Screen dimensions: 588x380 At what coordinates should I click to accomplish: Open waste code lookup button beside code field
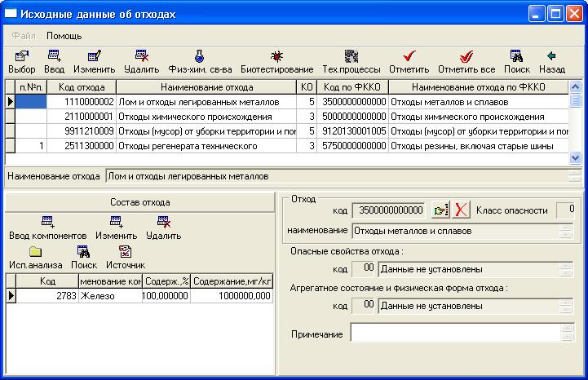point(440,210)
